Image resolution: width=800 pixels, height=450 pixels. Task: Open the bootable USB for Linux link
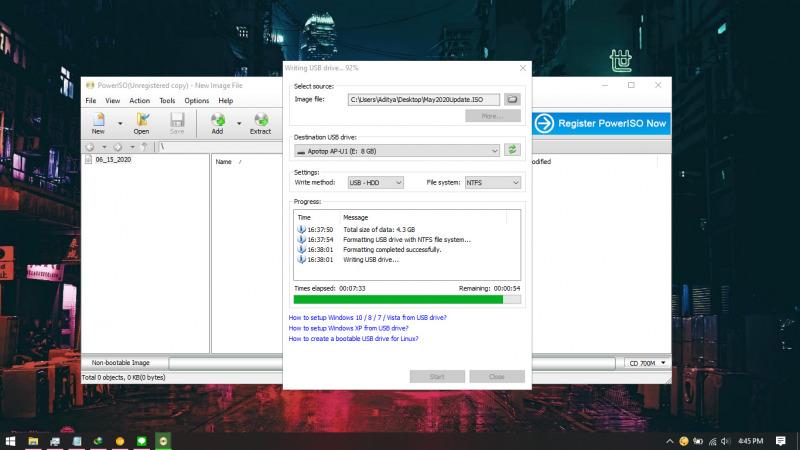[353, 338]
